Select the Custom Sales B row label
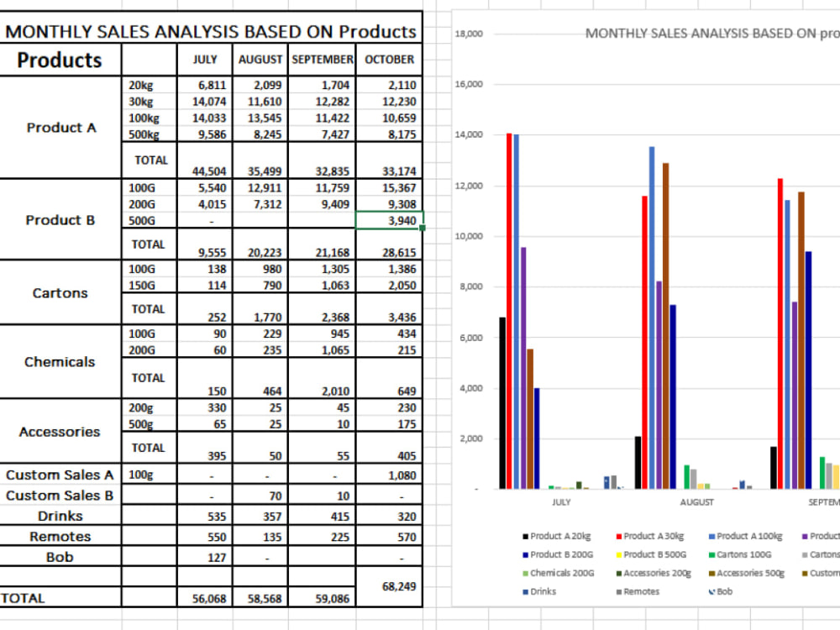Screen dimensions: 840x630 point(60,495)
